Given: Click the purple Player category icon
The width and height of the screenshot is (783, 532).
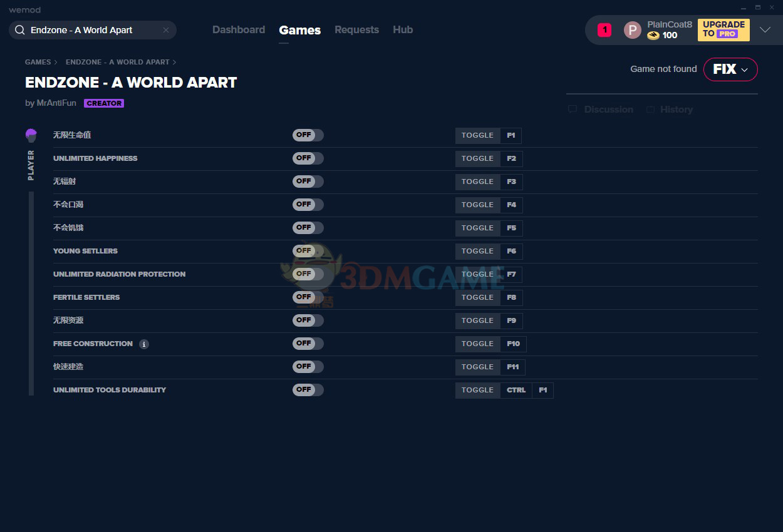Looking at the screenshot, I should tap(31, 135).
